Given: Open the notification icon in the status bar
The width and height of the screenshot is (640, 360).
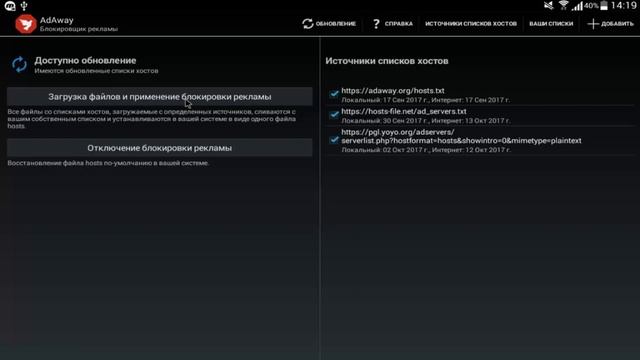Looking at the screenshot, I should [x=10, y=6].
